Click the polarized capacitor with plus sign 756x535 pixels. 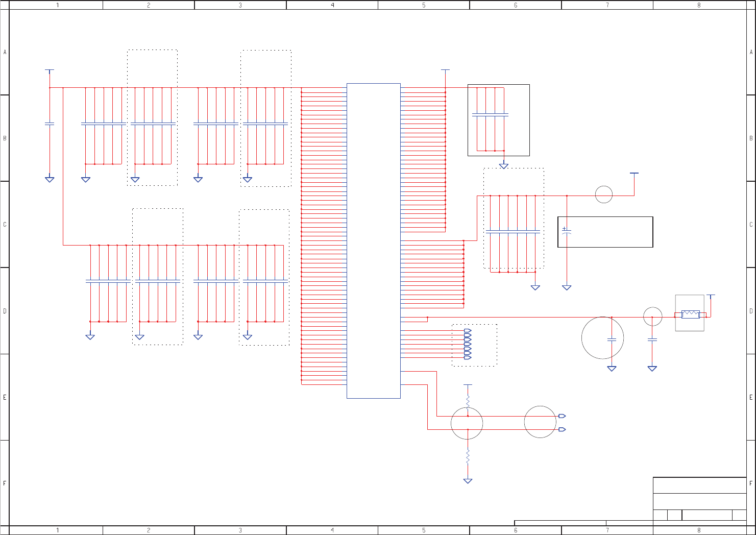(x=566, y=231)
